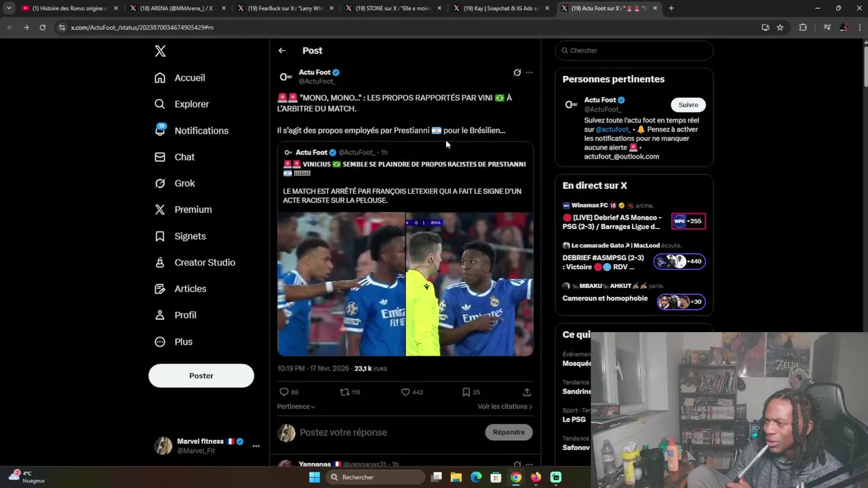Viewport: 868px width, 488px height.
Task: Open Firefox from the taskbar
Action: 536,477
